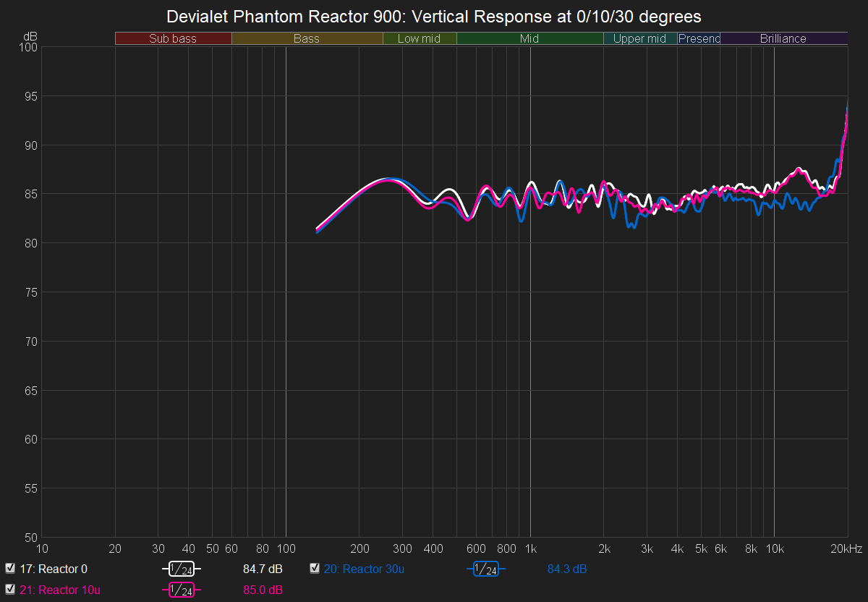
Task: Click the blue 1/24 smoothing icon for Reactor 30u
Action: (487, 569)
